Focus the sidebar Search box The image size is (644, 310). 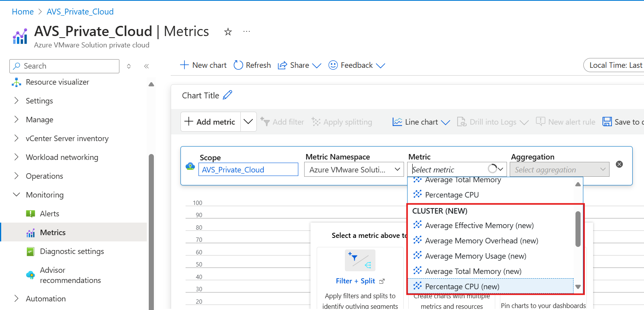pyautogui.click(x=65, y=66)
